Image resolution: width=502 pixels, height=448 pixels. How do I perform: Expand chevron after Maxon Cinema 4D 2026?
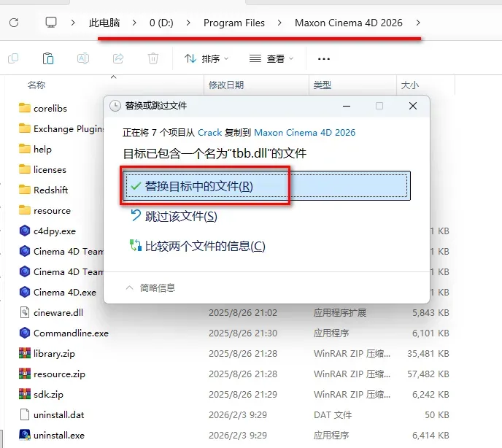click(x=418, y=23)
